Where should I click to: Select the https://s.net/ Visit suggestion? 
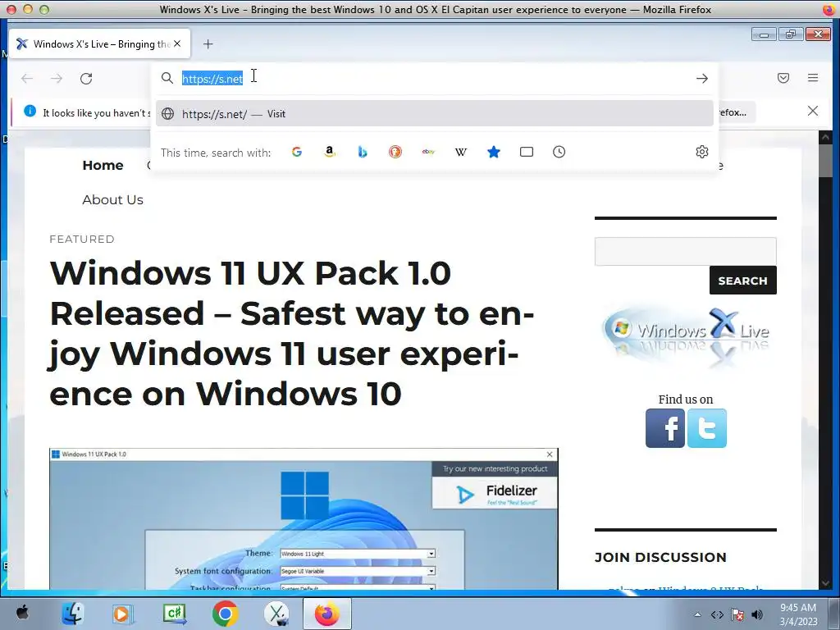(x=435, y=113)
